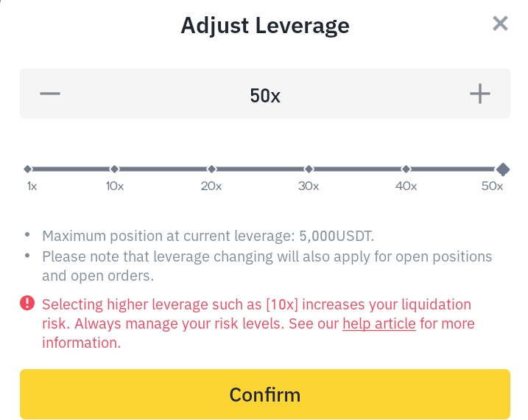Image resolution: width=528 pixels, height=420 pixels.
Task: Set slider to the 20x diamond marker
Action: click(211, 169)
